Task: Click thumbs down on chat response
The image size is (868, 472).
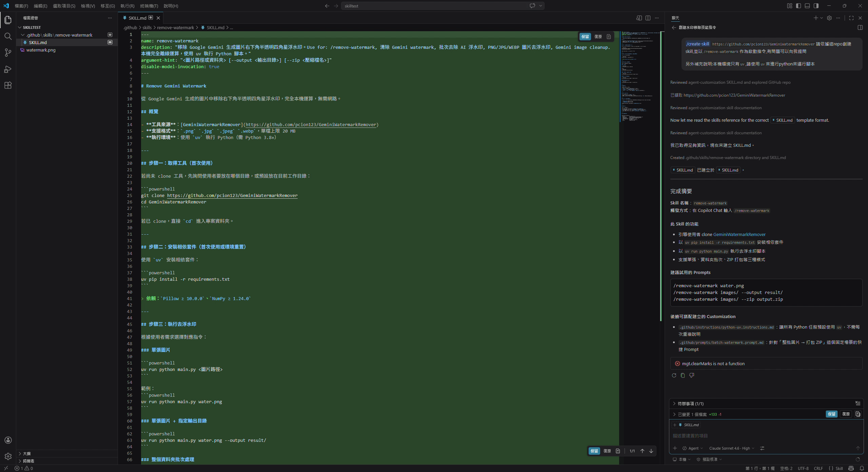Action: pyautogui.click(x=692, y=375)
